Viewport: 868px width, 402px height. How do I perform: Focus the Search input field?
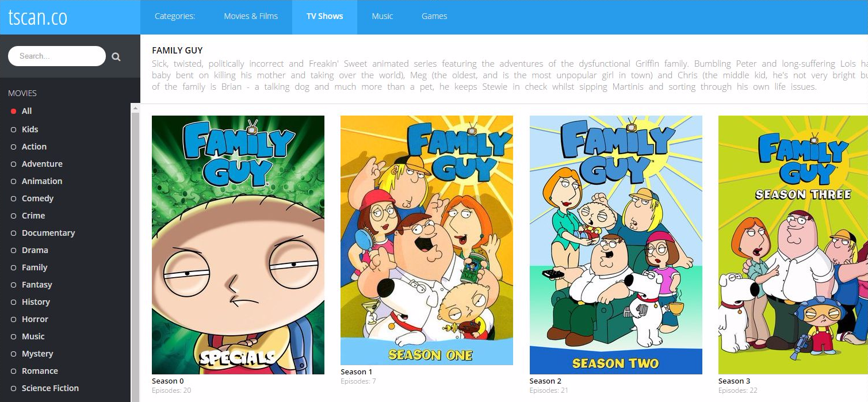pos(57,56)
